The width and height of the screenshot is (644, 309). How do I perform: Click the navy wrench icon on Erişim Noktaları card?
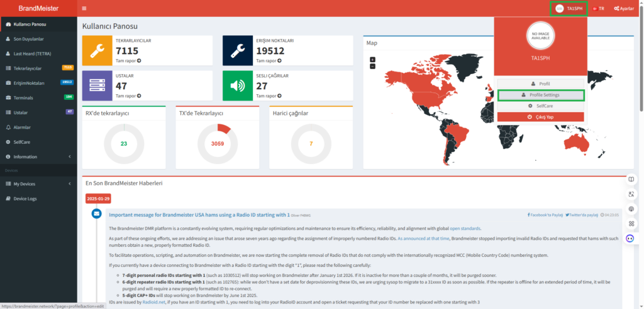tap(238, 50)
